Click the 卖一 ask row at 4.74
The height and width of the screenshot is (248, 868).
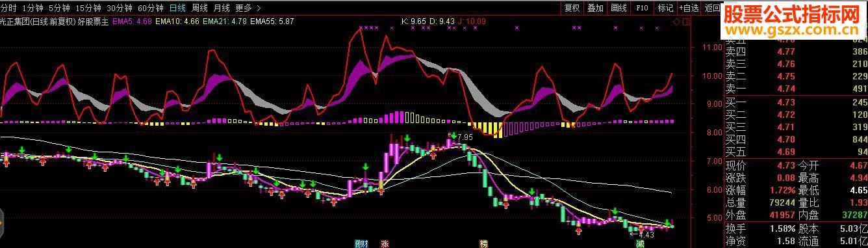796,89
